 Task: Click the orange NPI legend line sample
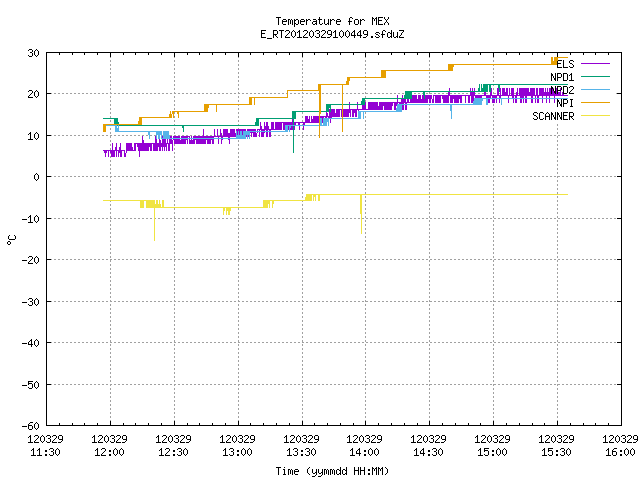coord(595,102)
